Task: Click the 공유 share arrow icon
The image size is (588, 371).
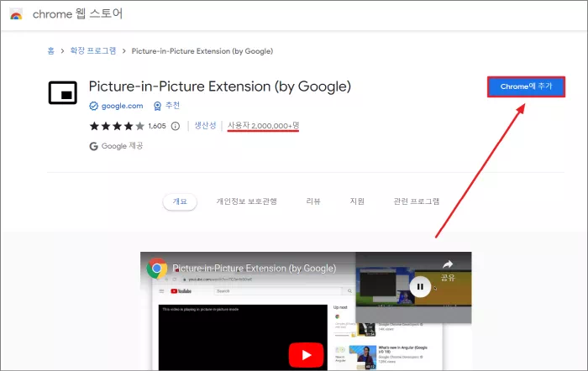Action: tap(448, 264)
